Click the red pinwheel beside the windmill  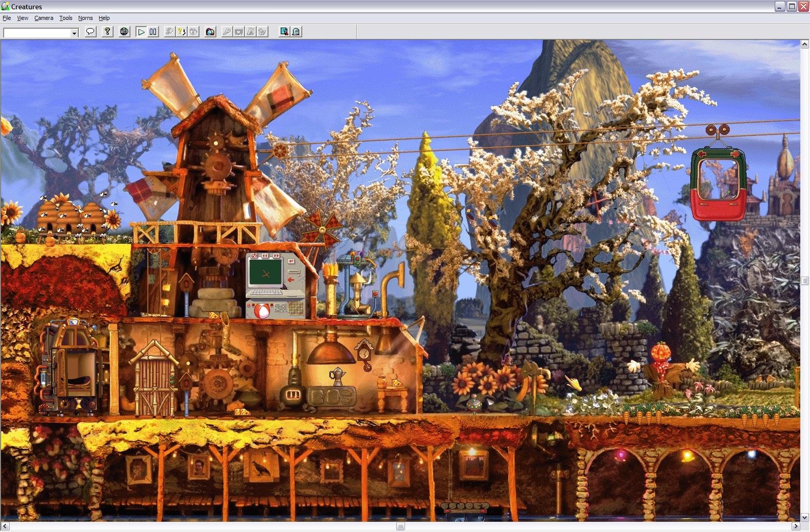coord(322,229)
